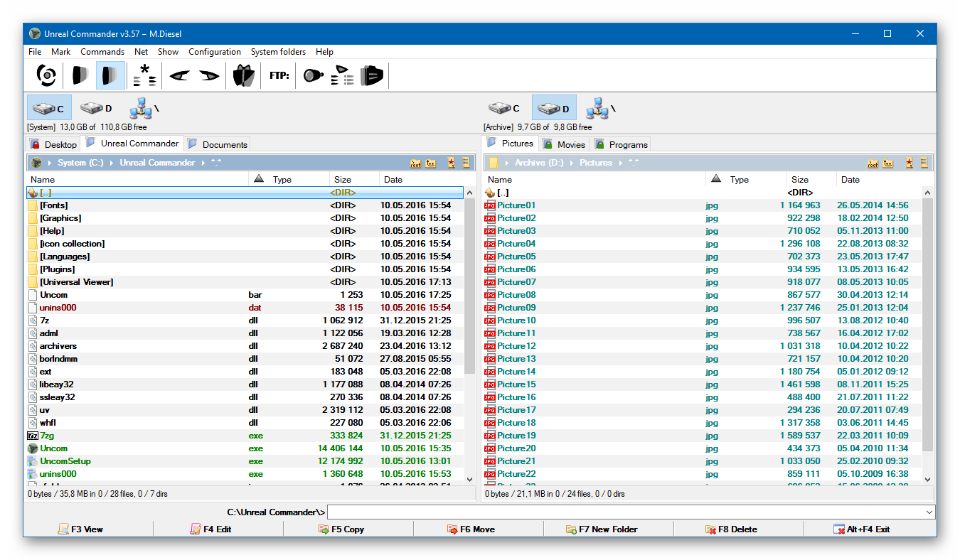Viewport: 960px width, 560px height.
Task: Click the Pictures breadcrumb segment
Action: coord(596,163)
